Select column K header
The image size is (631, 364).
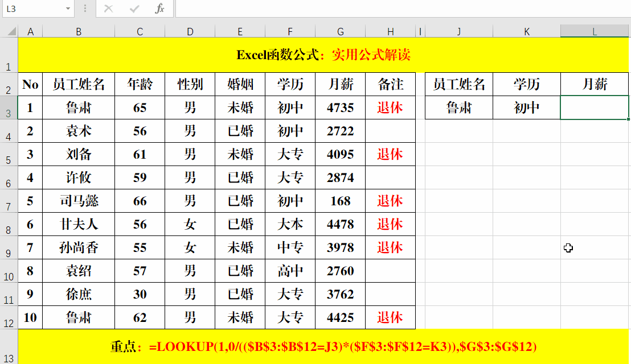(527, 32)
